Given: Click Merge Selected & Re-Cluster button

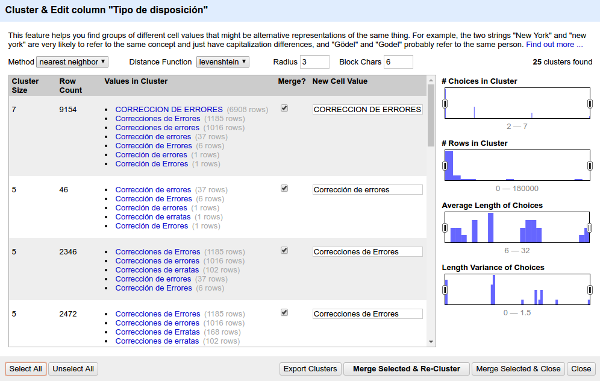Looking at the screenshot, I should (x=406, y=369).
